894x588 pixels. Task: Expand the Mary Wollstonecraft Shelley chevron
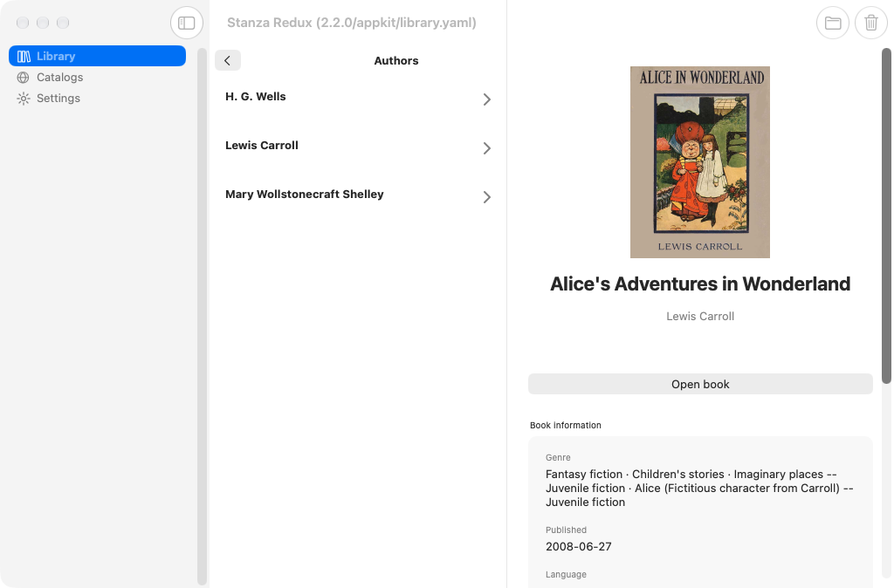[486, 197]
